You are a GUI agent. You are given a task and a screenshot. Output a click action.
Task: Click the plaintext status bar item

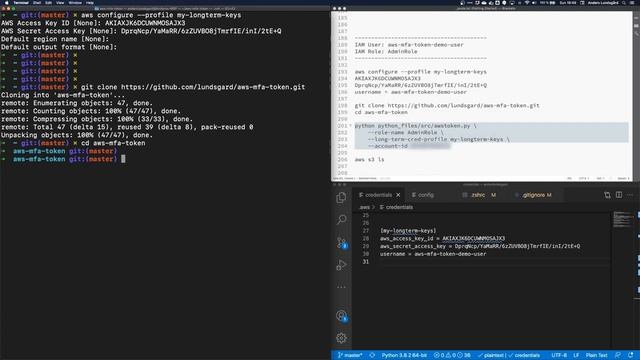pos(491,355)
